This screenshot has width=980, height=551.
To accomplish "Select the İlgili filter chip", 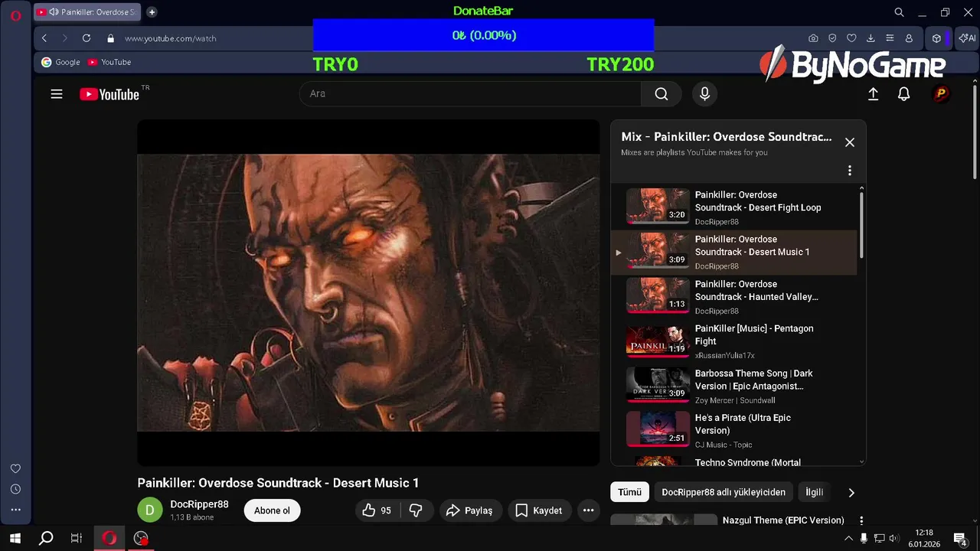I will [815, 492].
